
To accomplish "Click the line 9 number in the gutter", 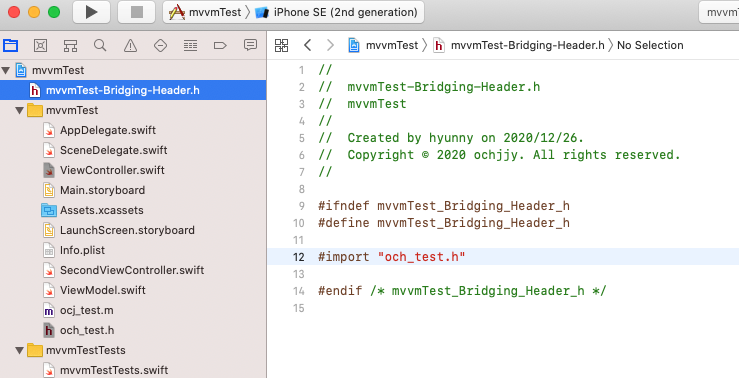I will [302, 206].
